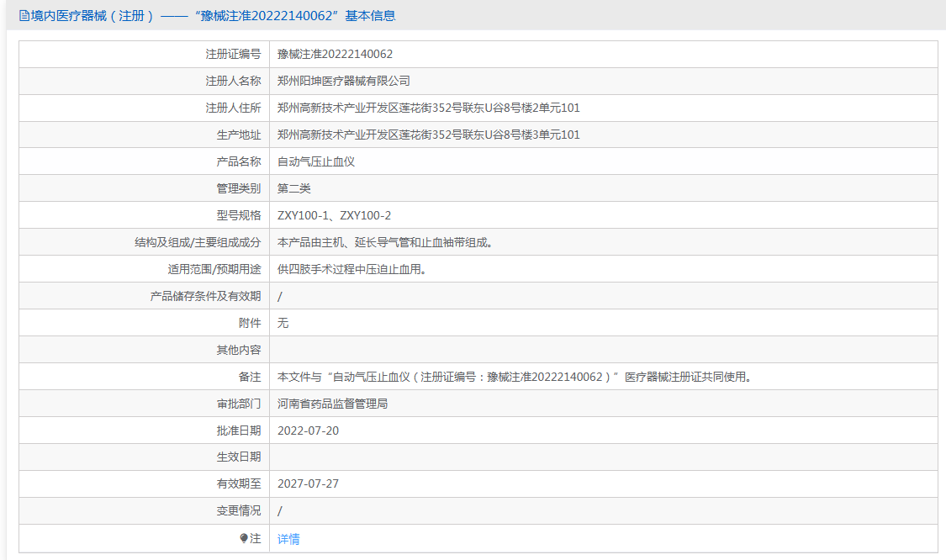946x560 pixels.
Task: Select approval department 河南省药品监督管理局
Action: (332, 404)
